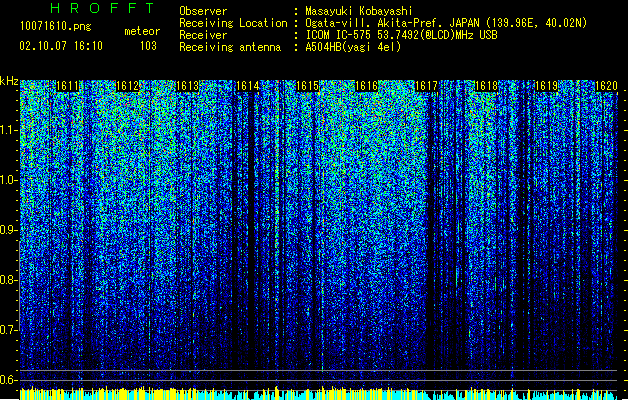This screenshot has width=629, height=400.
Task: Click the 1.1 kHz axis label
Action: 9,130
